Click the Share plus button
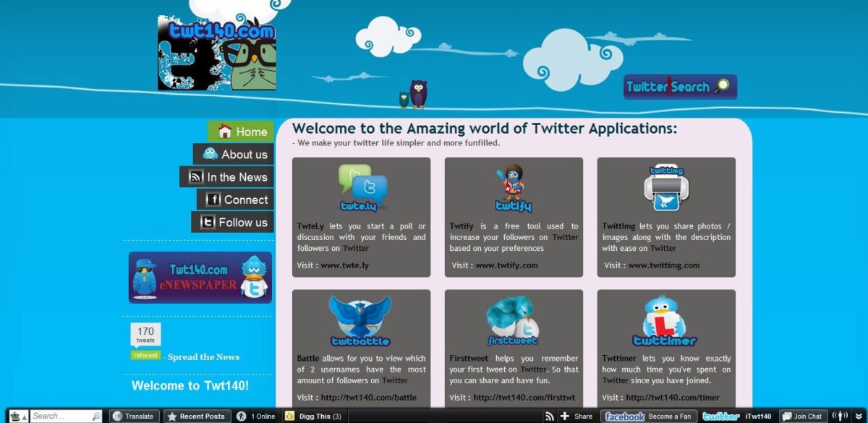 pyautogui.click(x=576, y=416)
